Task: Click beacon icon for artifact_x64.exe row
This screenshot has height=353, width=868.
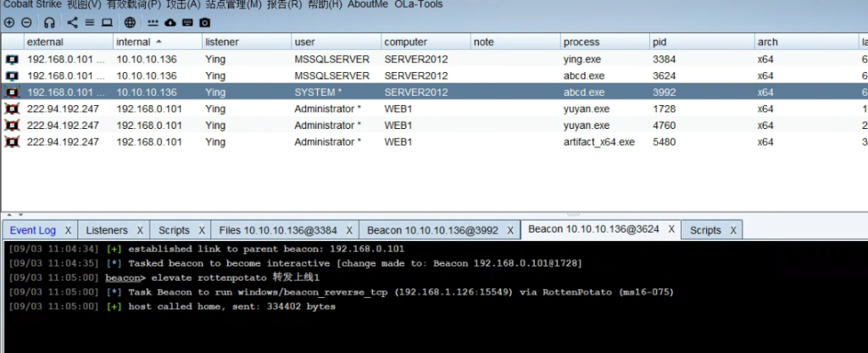Action: pos(12,143)
